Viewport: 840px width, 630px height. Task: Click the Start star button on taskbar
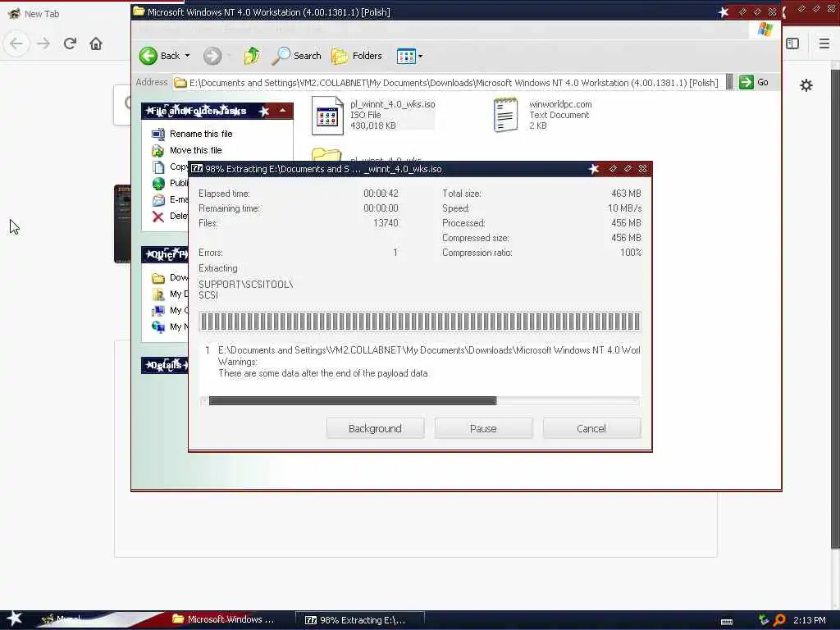pos(15,619)
